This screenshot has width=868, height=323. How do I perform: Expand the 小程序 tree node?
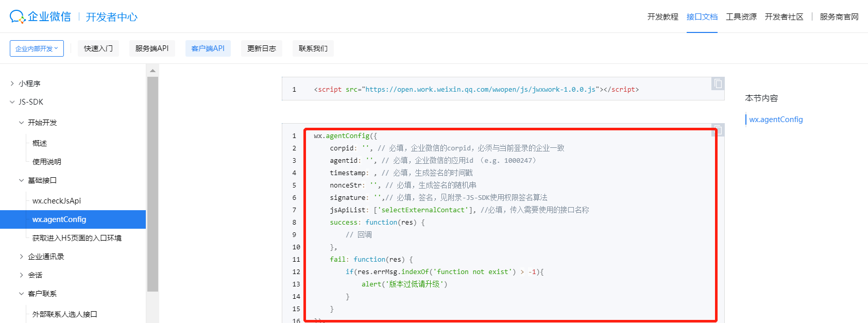12,83
